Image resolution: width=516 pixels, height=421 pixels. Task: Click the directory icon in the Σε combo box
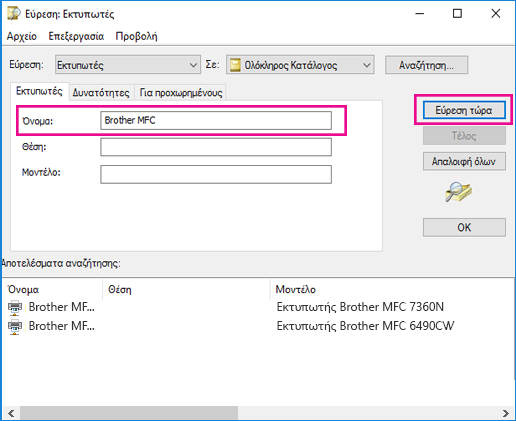point(235,65)
